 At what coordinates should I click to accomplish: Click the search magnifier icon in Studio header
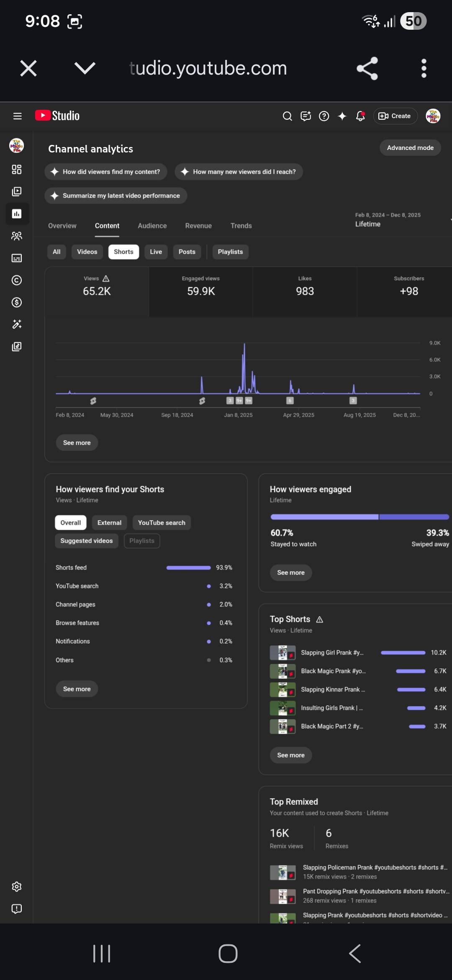click(287, 116)
